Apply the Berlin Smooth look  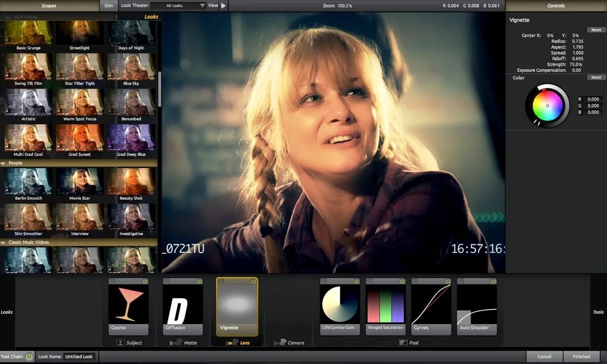pyautogui.click(x=28, y=185)
